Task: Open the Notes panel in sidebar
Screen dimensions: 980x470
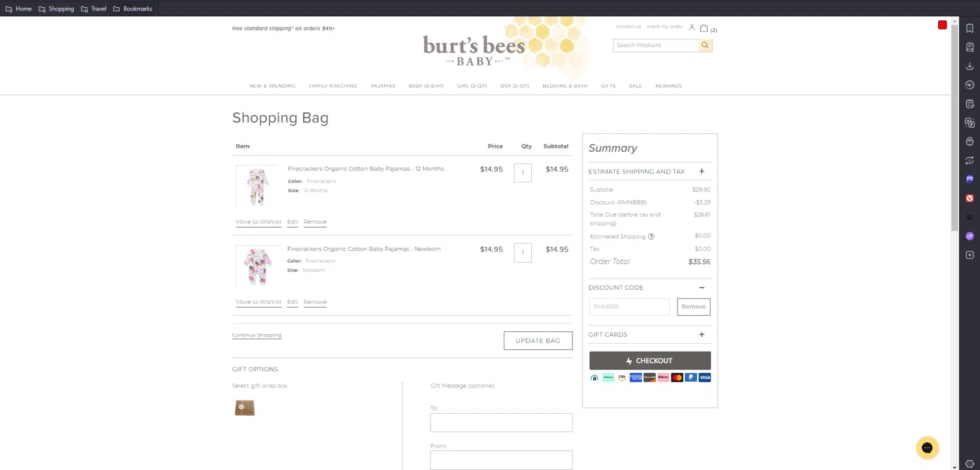Action: coord(970,104)
